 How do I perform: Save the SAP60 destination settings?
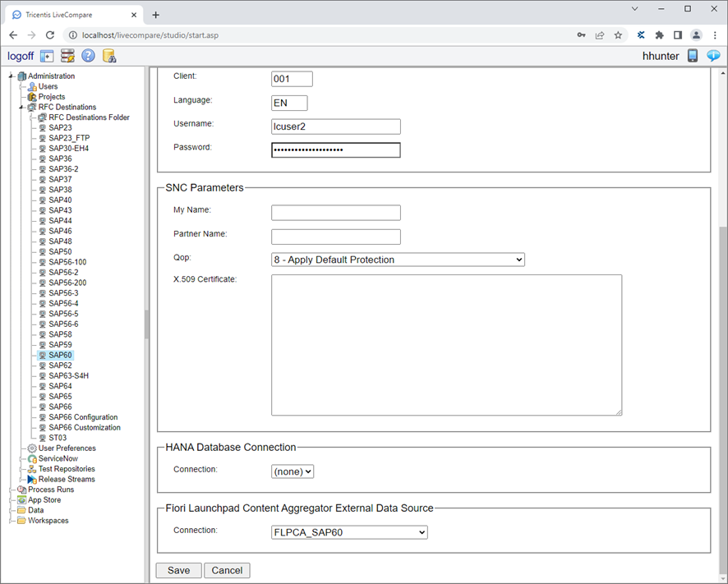click(178, 569)
